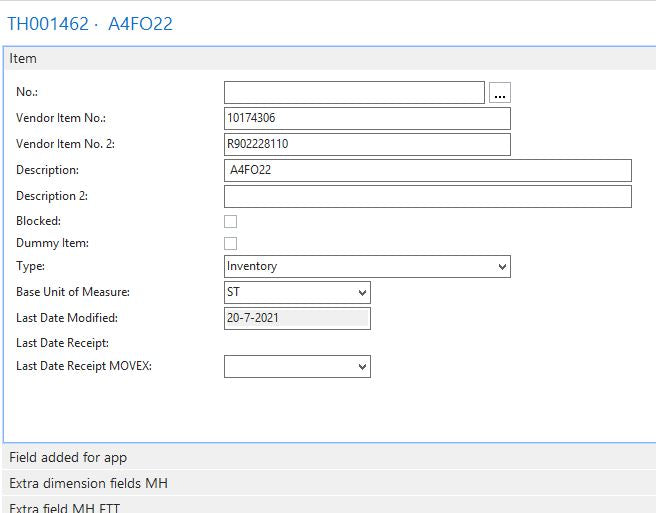Click the ellipsis lookup button beside No. field

(x=500, y=93)
